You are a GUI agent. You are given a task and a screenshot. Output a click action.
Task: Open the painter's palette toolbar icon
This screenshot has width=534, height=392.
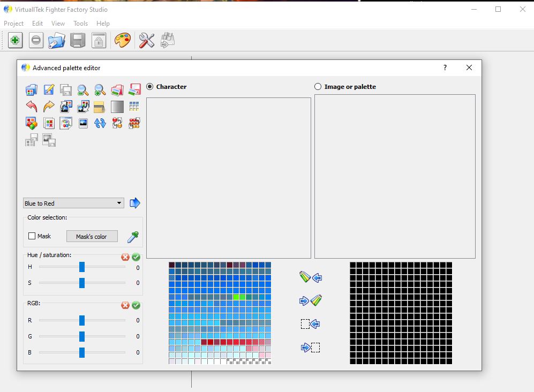tap(123, 41)
